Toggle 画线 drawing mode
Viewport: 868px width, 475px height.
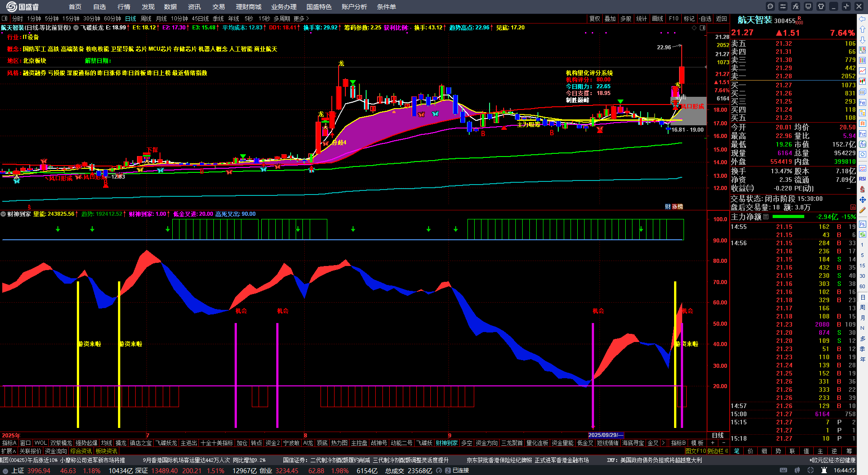point(658,19)
